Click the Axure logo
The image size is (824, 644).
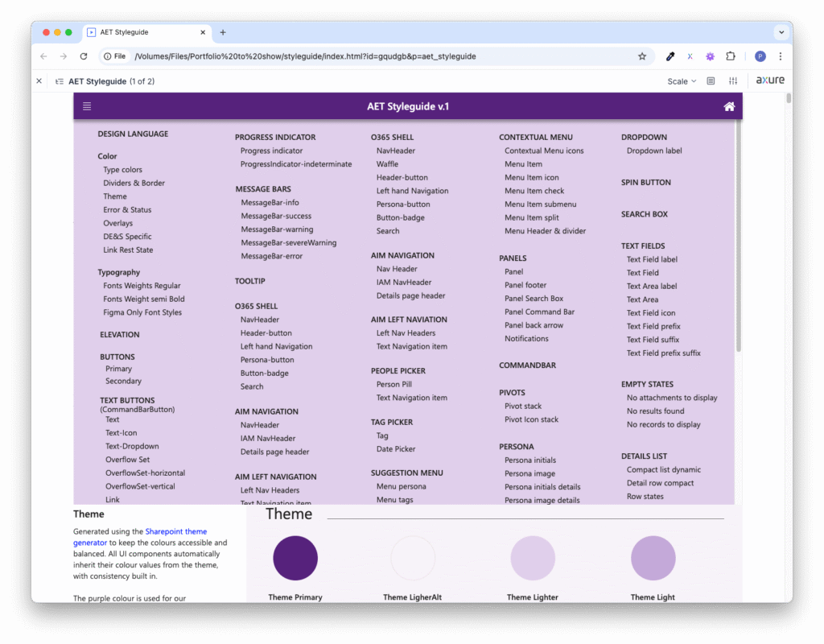pyautogui.click(x=770, y=80)
